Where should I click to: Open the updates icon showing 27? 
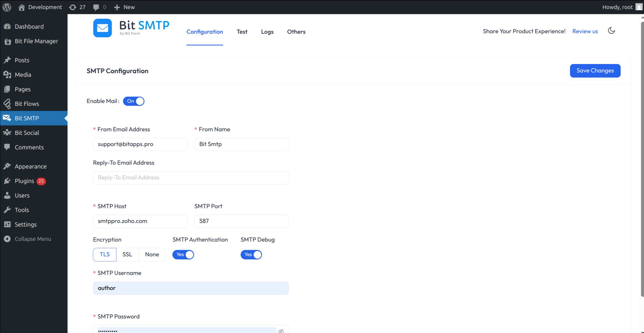click(77, 7)
